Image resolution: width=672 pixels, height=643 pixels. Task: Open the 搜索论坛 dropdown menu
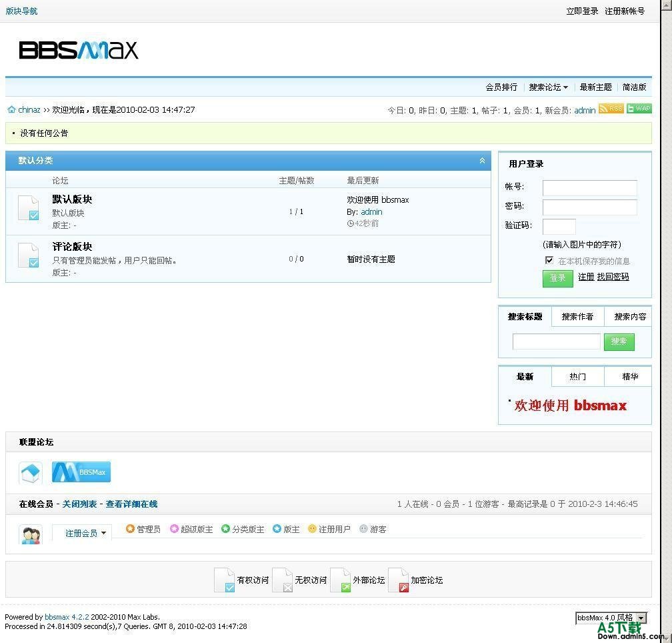click(548, 87)
